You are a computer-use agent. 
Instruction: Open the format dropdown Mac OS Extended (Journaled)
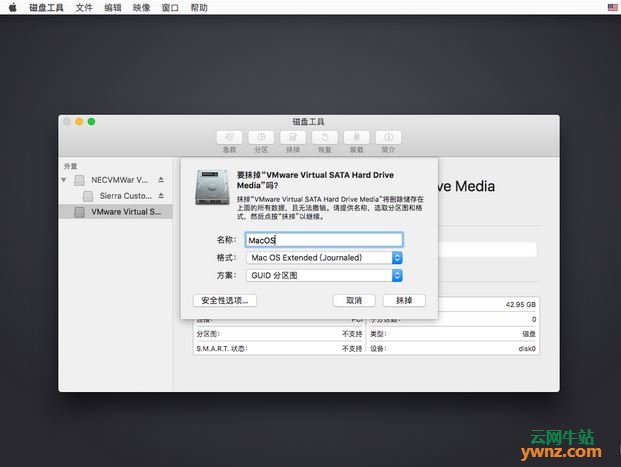324,258
